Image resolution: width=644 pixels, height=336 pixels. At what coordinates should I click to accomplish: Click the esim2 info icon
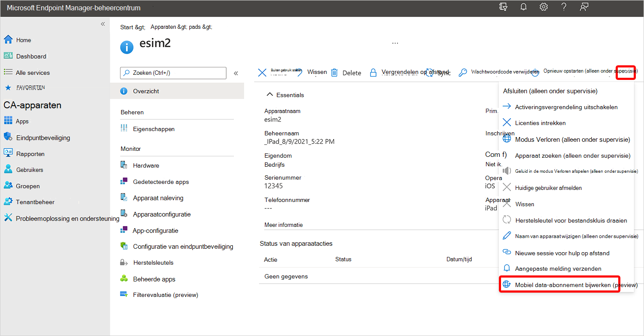(x=127, y=47)
